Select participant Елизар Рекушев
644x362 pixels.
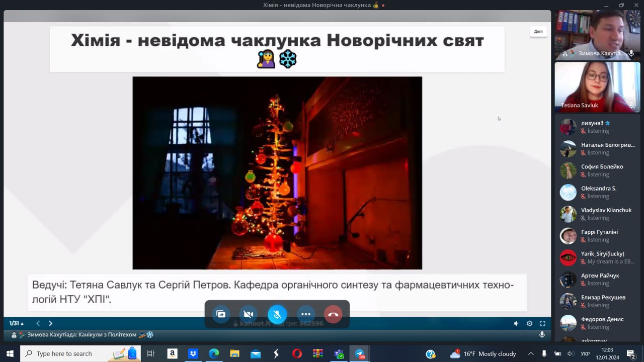coord(597,301)
